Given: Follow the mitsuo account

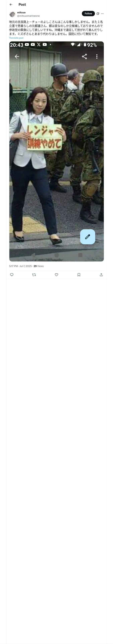Looking at the screenshot, I should 88,14.
